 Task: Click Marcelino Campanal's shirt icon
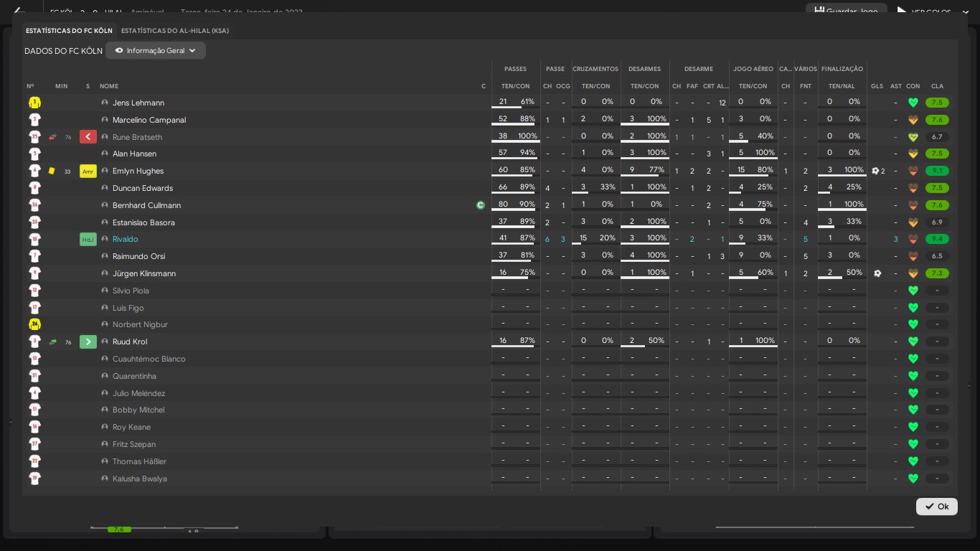coord(34,120)
